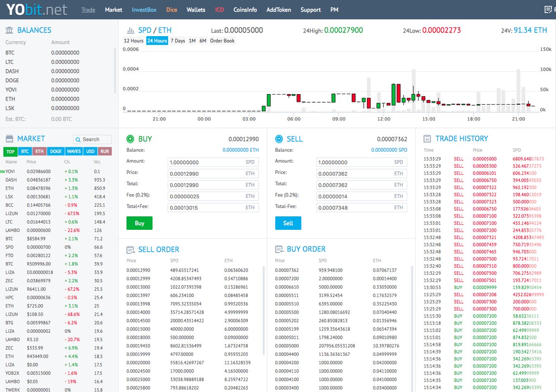The width and height of the screenshot is (556, 392).
Task: Click the Market panel server icon
Action: click(x=9, y=139)
